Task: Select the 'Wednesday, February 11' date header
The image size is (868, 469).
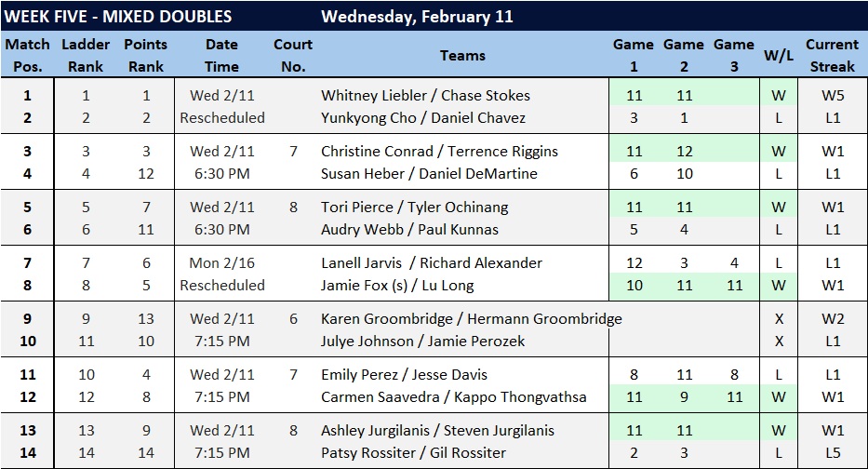Action: point(417,17)
